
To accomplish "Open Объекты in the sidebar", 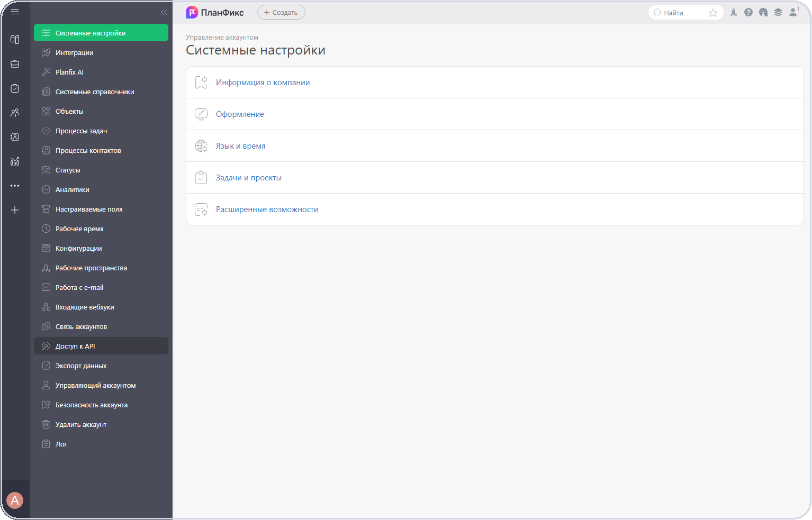I will 101,111.
